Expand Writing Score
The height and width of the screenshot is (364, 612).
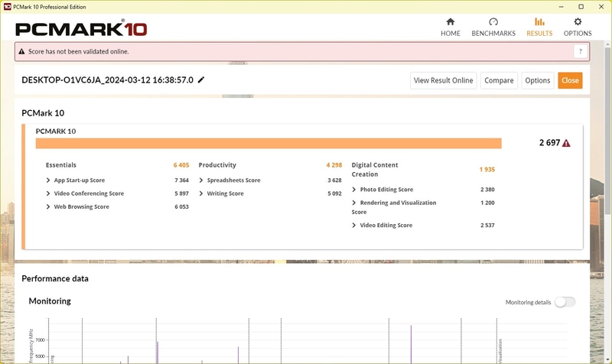click(201, 193)
